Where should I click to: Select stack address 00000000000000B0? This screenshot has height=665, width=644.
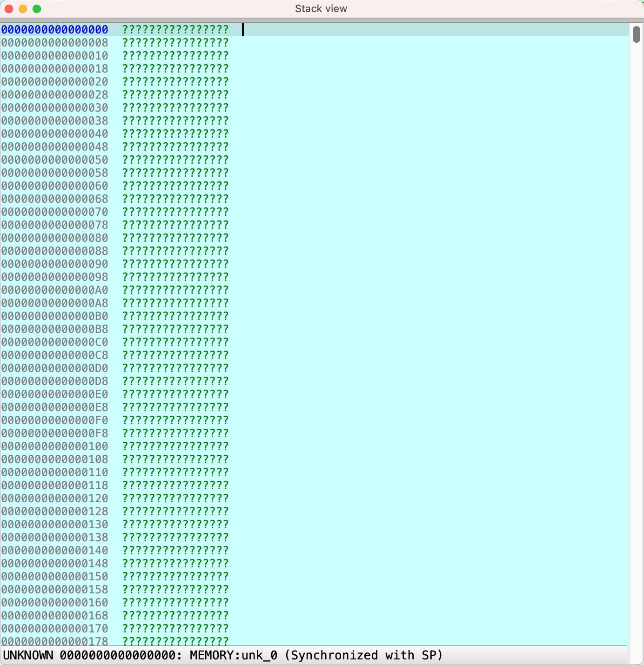tap(55, 316)
